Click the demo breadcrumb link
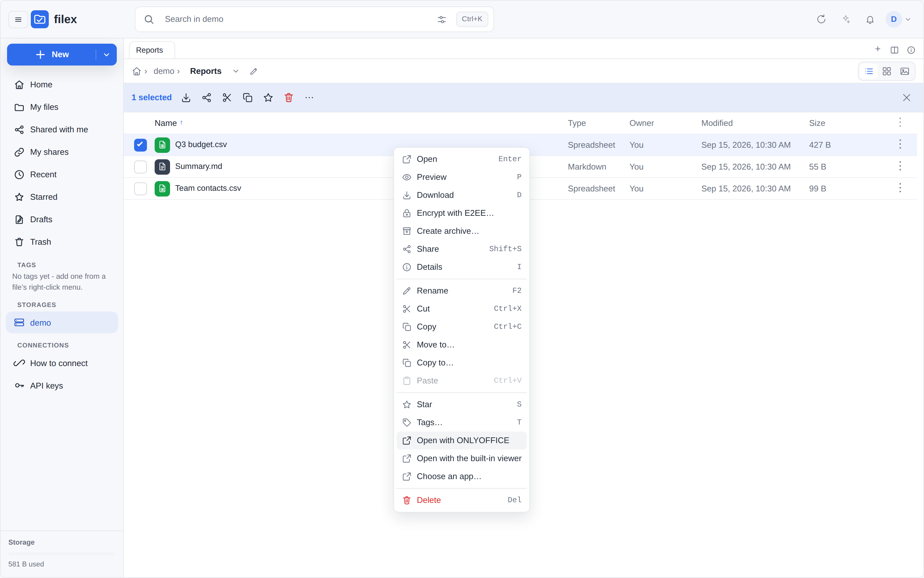Viewport: 924px width, 578px height. [164, 72]
